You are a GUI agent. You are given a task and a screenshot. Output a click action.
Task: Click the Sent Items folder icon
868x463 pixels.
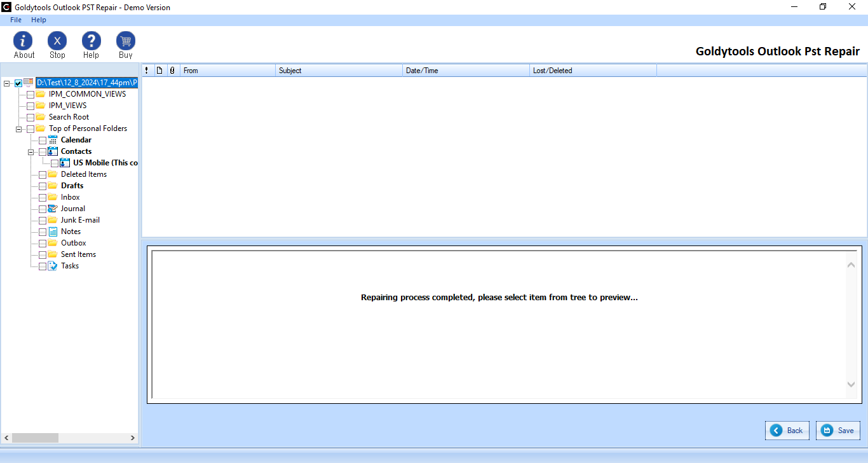tap(53, 254)
